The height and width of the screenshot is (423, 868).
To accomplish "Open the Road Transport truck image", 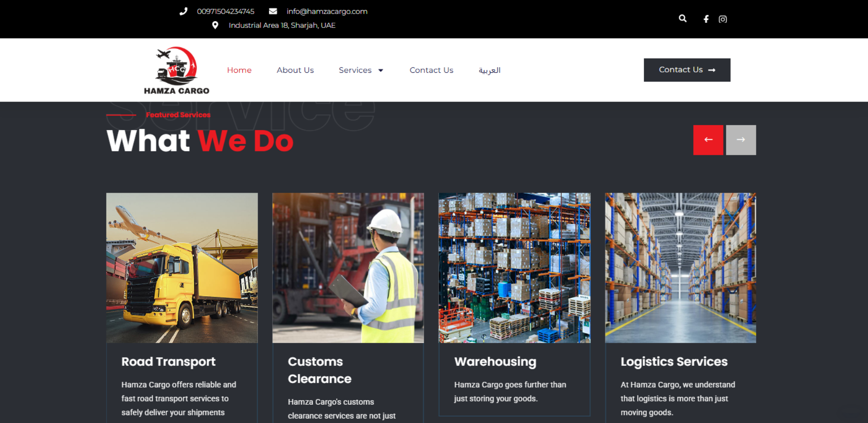I will click(x=182, y=268).
